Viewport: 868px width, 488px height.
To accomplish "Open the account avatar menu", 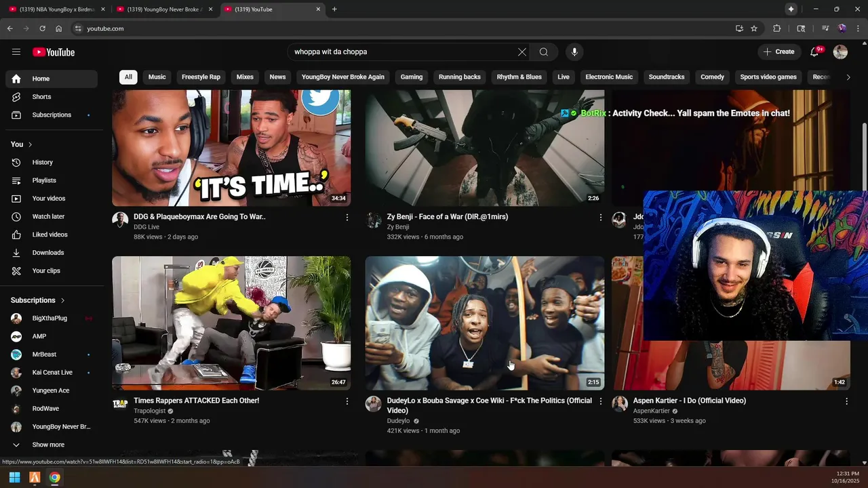I will 840,52.
